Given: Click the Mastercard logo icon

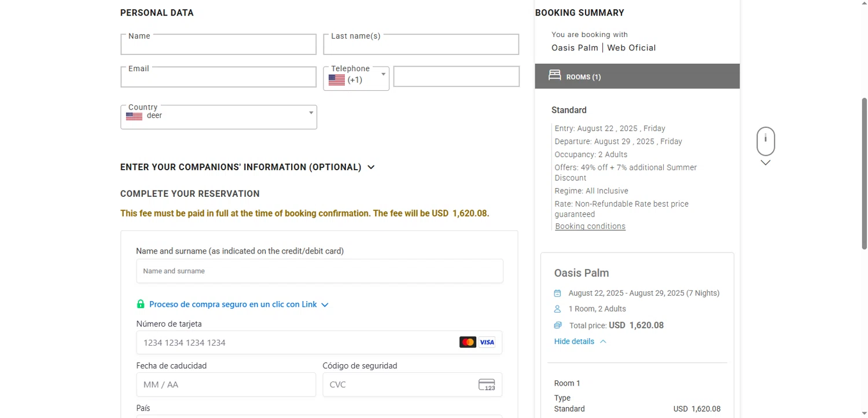Looking at the screenshot, I should tap(468, 342).
